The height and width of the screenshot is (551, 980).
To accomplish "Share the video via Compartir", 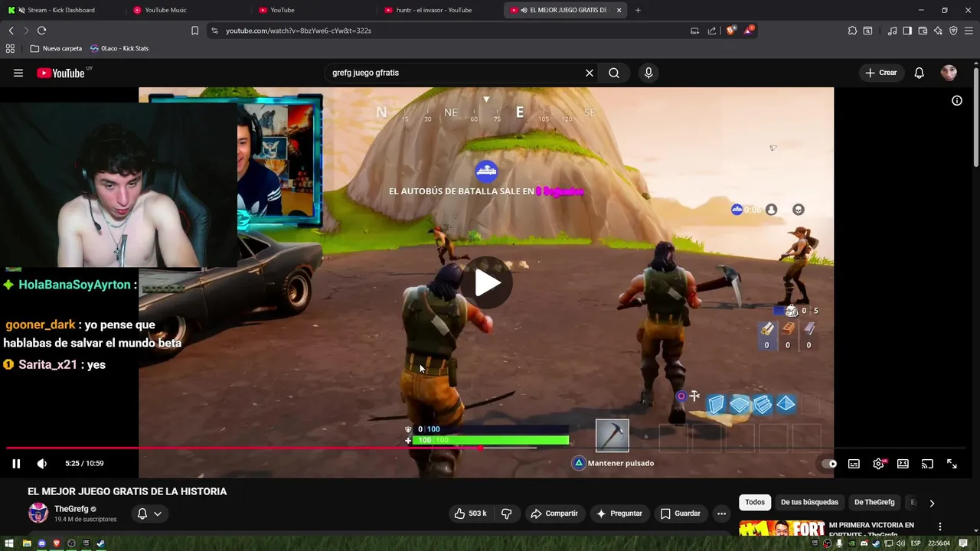I will pos(554,514).
